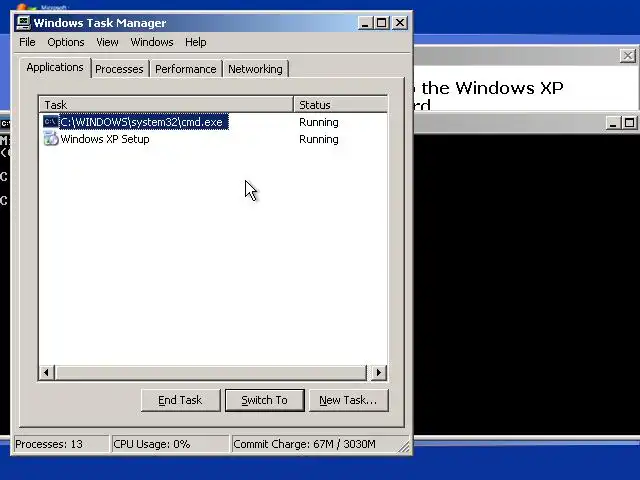This screenshot has height=480, width=640.
Task: Open the Windows menu
Action: tap(152, 42)
